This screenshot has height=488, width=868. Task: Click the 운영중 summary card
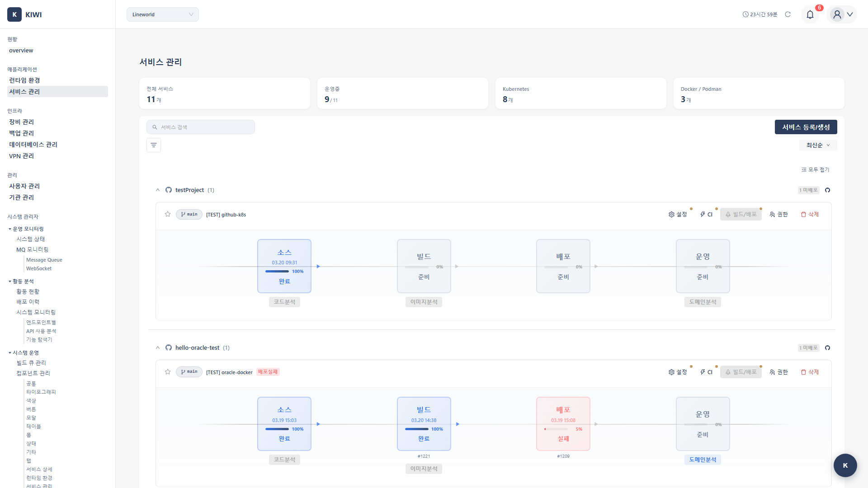click(x=403, y=93)
